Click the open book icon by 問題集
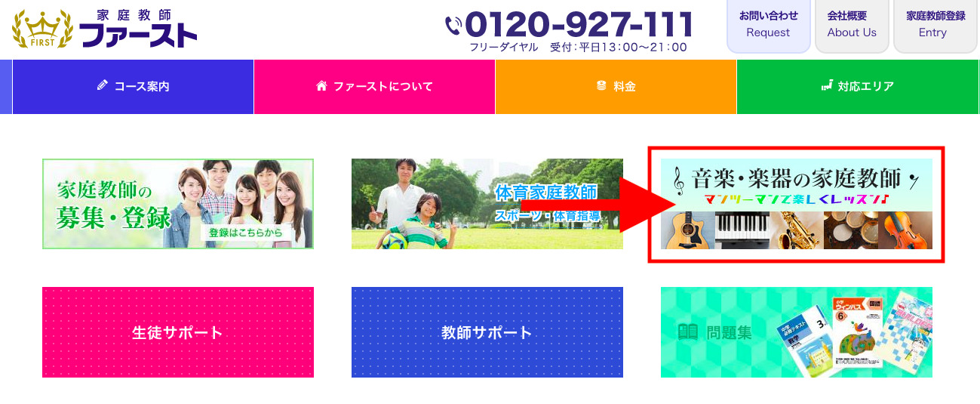Viewport: 980px width, 404px height. point(688,332)
